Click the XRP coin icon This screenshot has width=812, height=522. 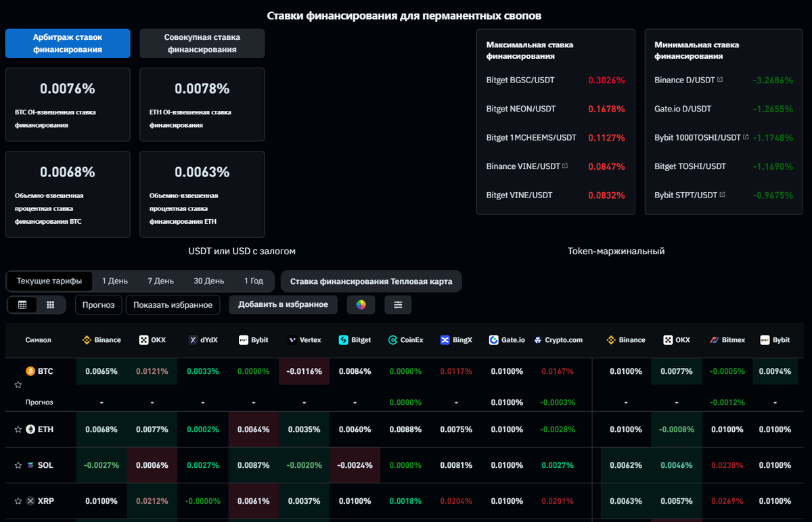pyautogui.click(x=30, y=501)
